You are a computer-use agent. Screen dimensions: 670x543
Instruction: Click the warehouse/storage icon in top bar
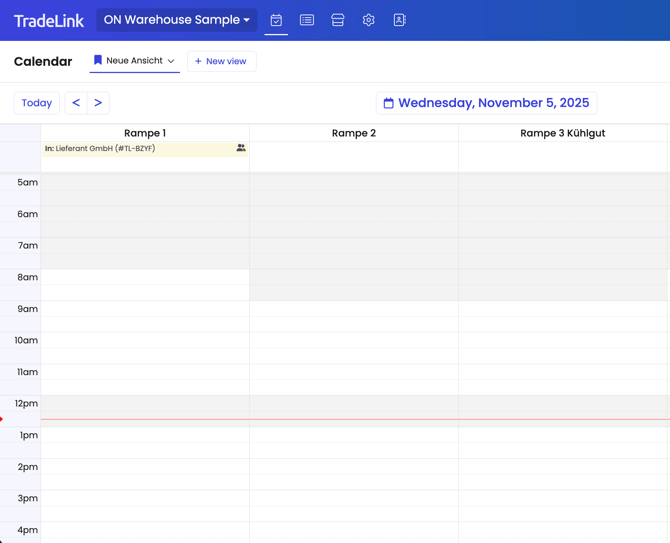point(338,20)
